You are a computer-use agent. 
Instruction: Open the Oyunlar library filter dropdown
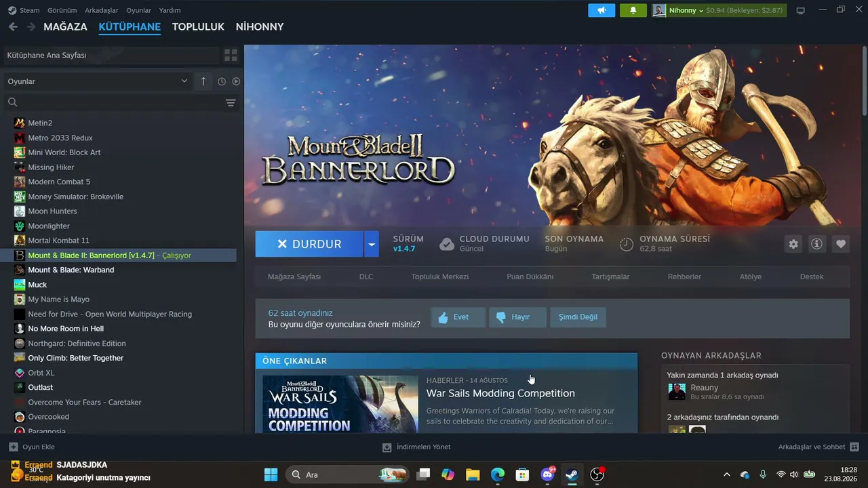[98, 81]
